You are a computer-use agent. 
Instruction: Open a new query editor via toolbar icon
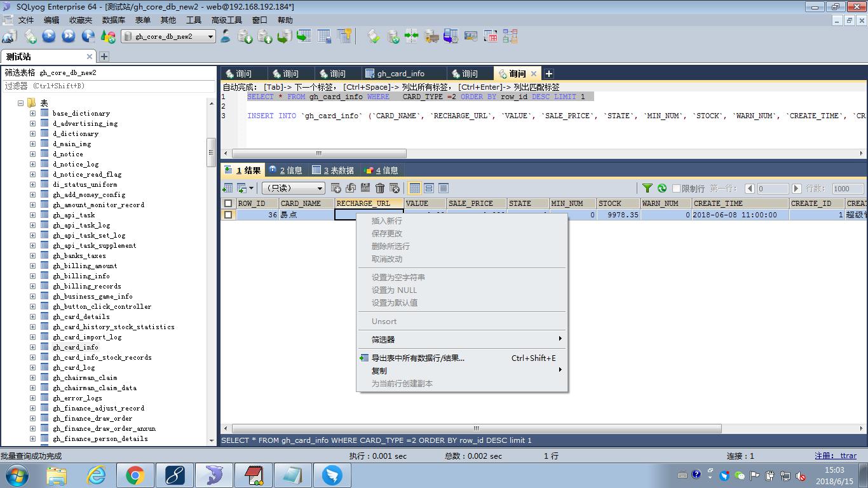(x=30, y=36)
